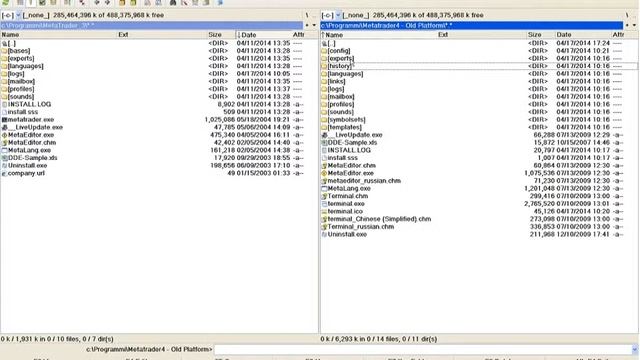The width and height of the screenshot is (640, 360).
Task: Click the command line input field
Action: [422, 349]
